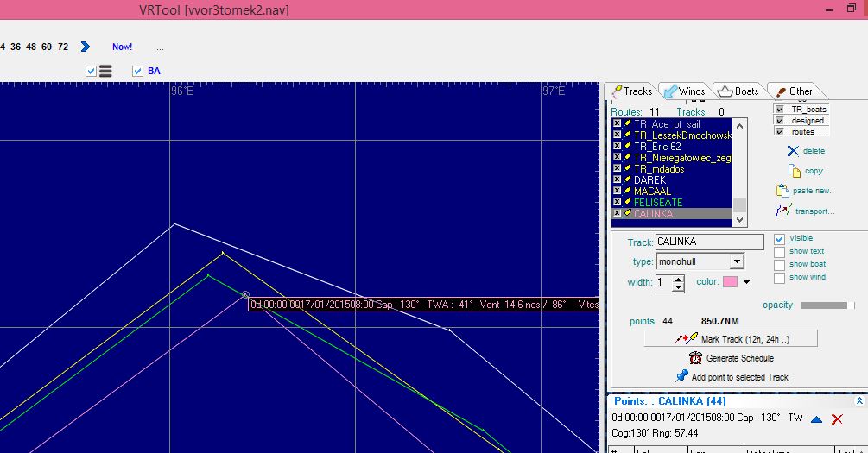Select the TR_Eric 62 route
Image resolution: width=868 pixels, height=453 pixels.
(x=657, y=147)
